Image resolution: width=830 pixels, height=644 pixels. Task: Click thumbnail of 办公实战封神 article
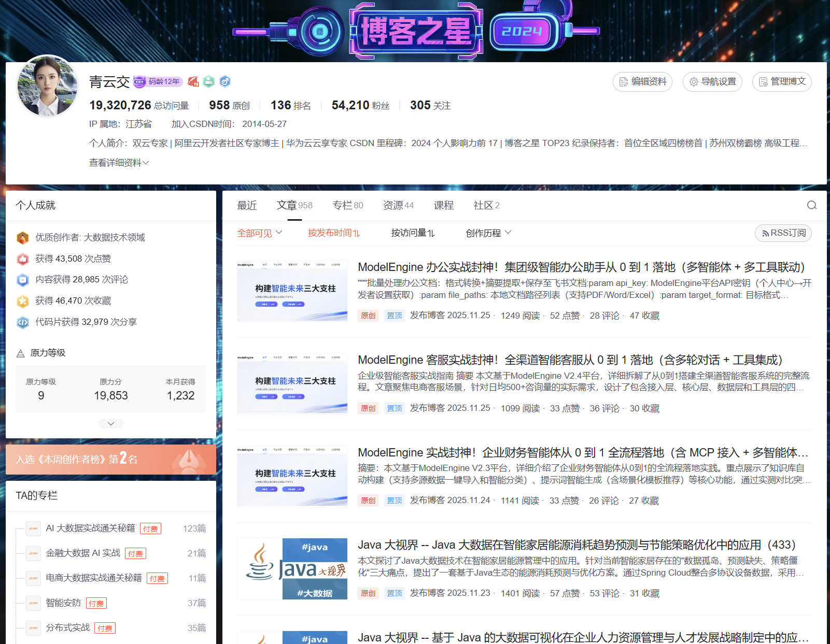point(292,291)
